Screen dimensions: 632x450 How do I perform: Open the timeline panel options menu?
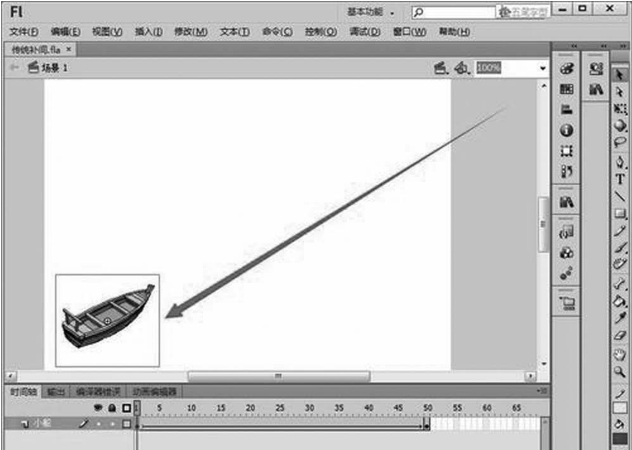[543, 391]
